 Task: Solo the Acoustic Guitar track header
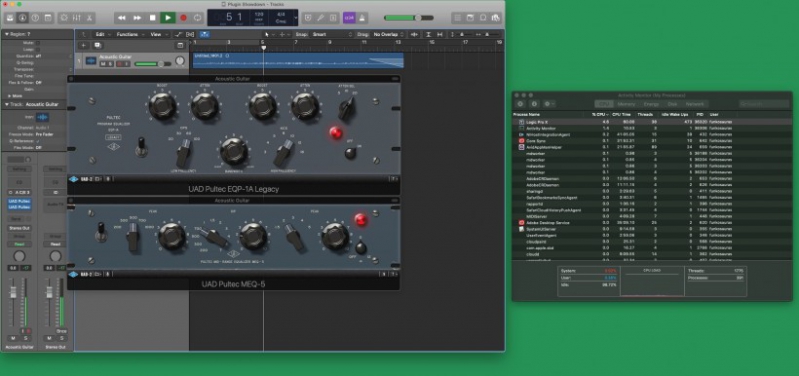(110, 64)
